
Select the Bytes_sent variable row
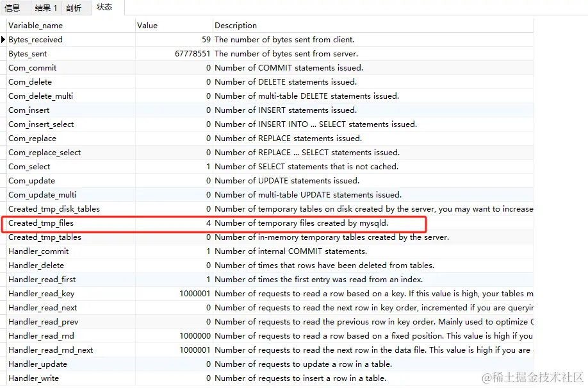28,54
